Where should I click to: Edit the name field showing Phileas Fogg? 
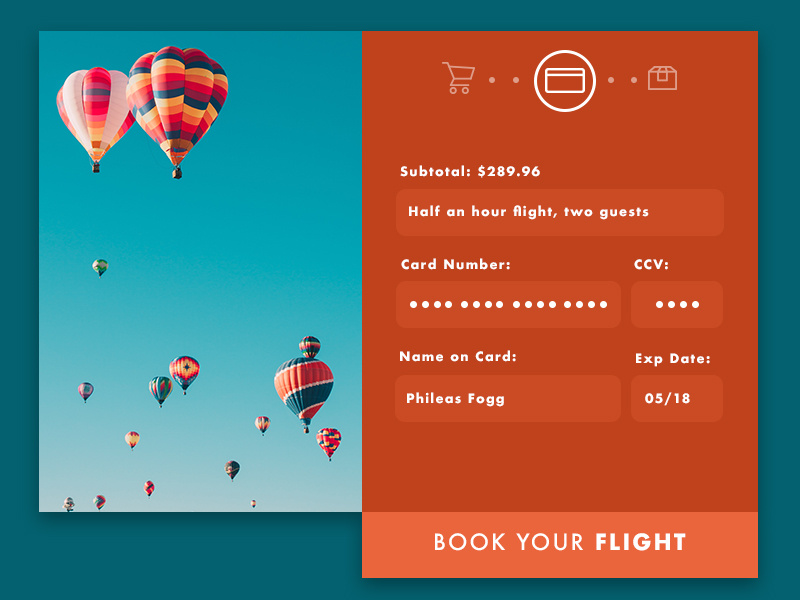click(x=508, y=398)
